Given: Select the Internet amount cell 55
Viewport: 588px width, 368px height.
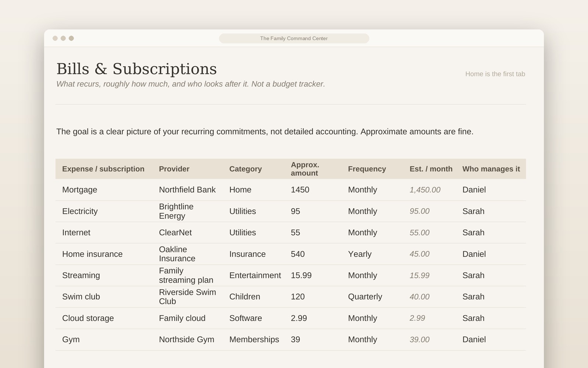Looking at the screenshot, I should coord(295,233).
